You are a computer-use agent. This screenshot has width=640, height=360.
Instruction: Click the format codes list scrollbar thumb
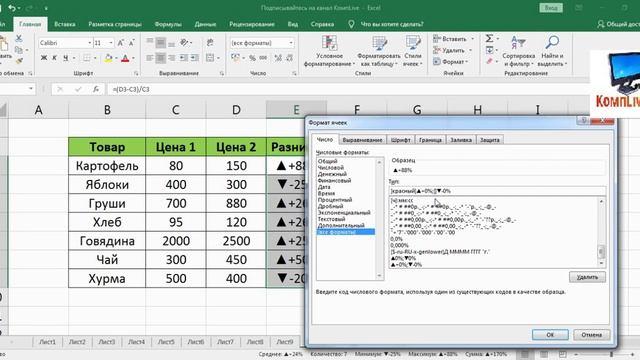coord(601,252)
